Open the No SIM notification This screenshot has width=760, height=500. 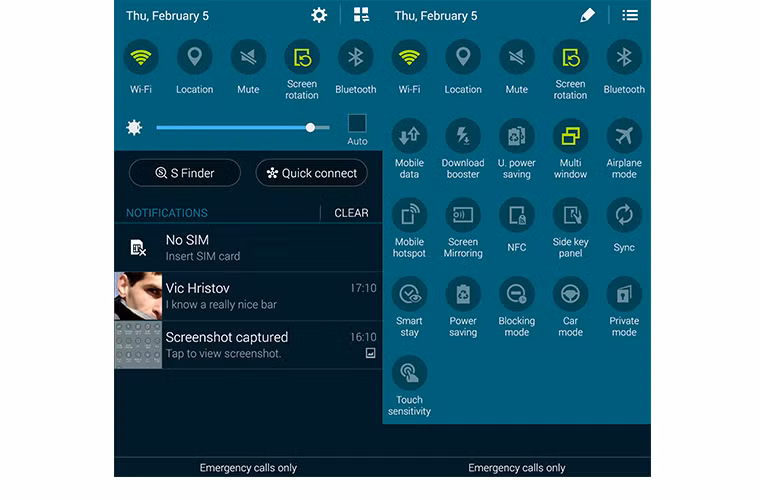tap(248, 248)
